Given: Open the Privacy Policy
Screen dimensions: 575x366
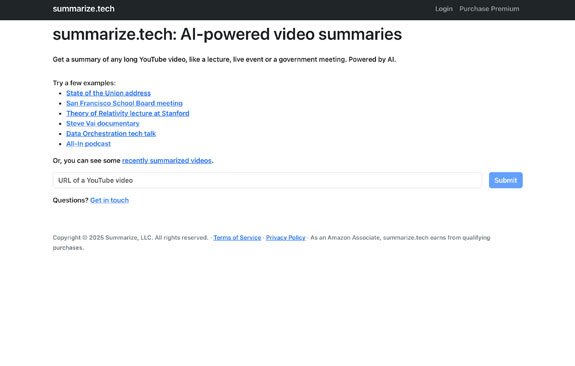Looking at the screenshot, I should click(285, 238).
